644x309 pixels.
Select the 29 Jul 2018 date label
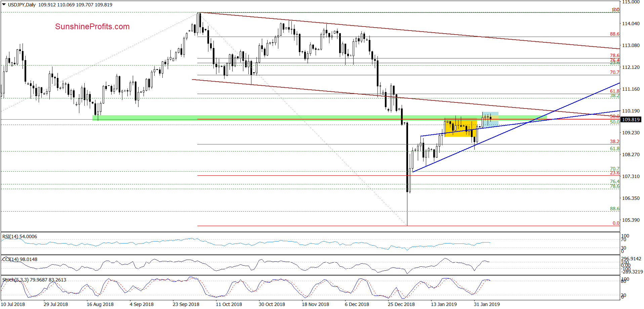point(56,304)
